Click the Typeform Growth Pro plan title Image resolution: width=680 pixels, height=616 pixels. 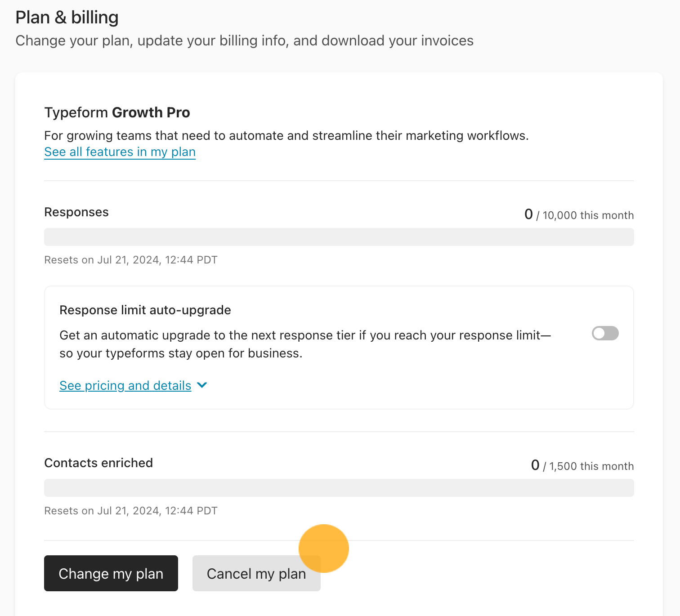click(x=117, y=112)
